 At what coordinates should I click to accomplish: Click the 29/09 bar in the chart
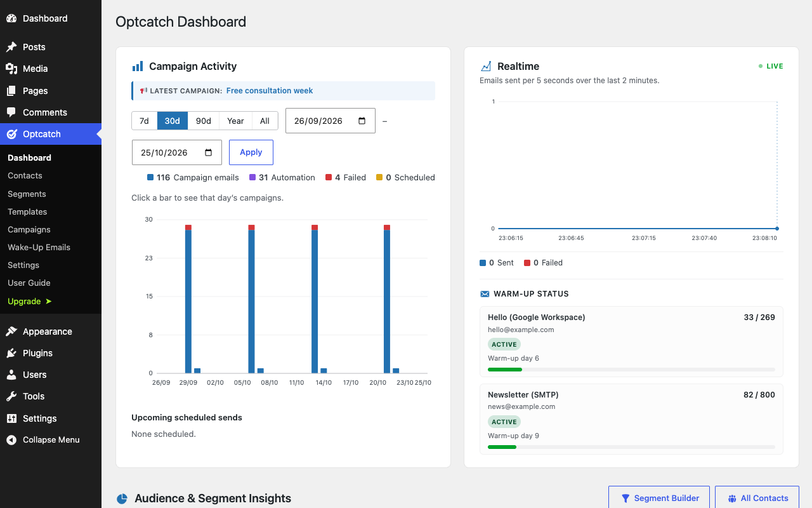tap(188, 298)
